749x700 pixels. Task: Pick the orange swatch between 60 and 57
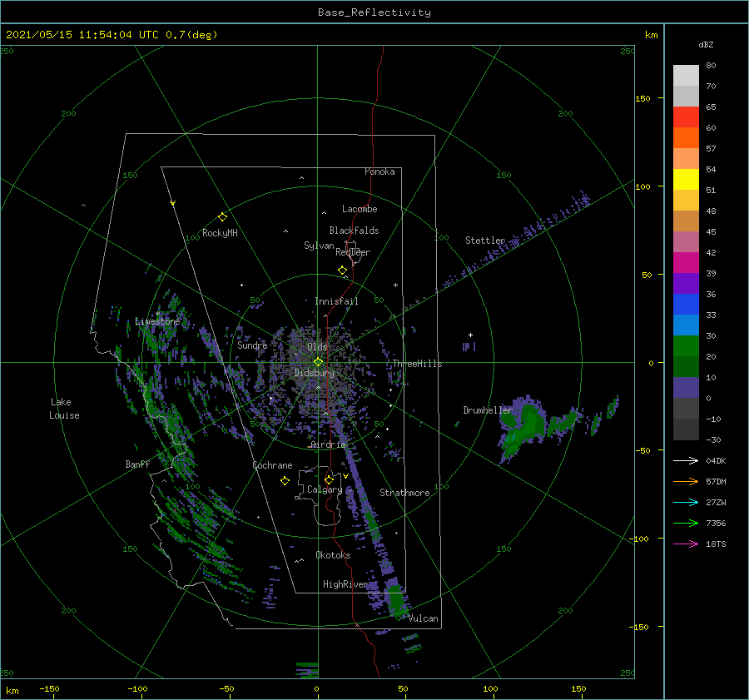click(x=686, y=137)
